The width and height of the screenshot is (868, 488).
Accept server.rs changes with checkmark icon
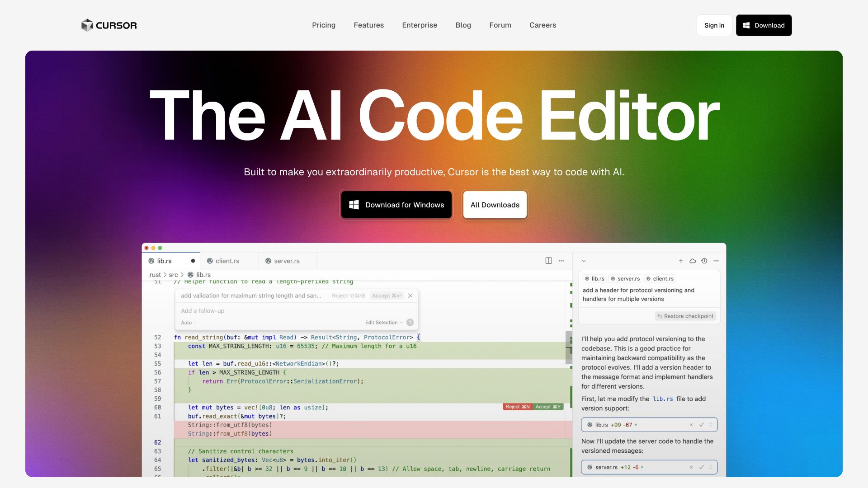702,467
